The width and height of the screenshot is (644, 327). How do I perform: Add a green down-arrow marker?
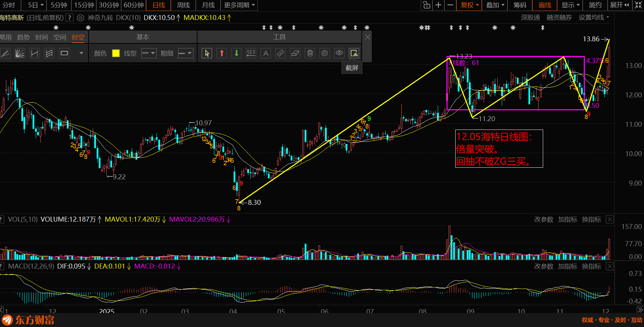pos(236,53)
